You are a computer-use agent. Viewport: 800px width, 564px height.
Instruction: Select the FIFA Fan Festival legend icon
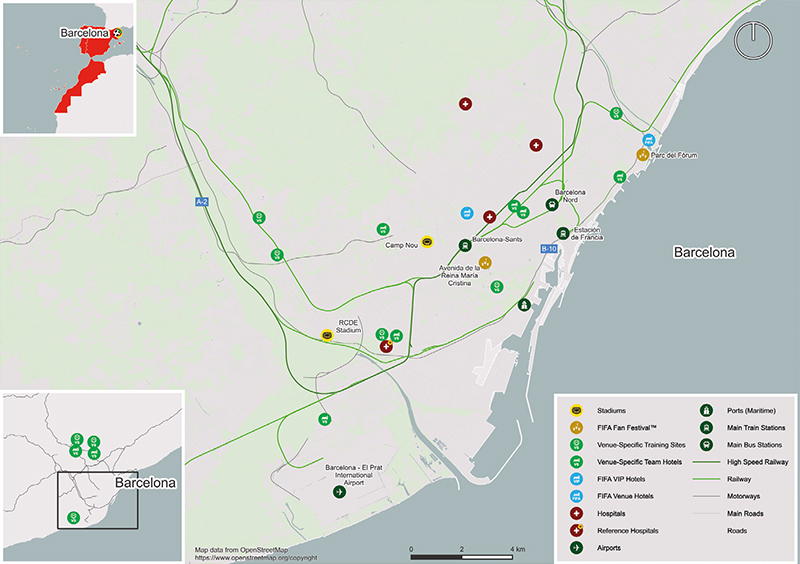coord(577,428)
